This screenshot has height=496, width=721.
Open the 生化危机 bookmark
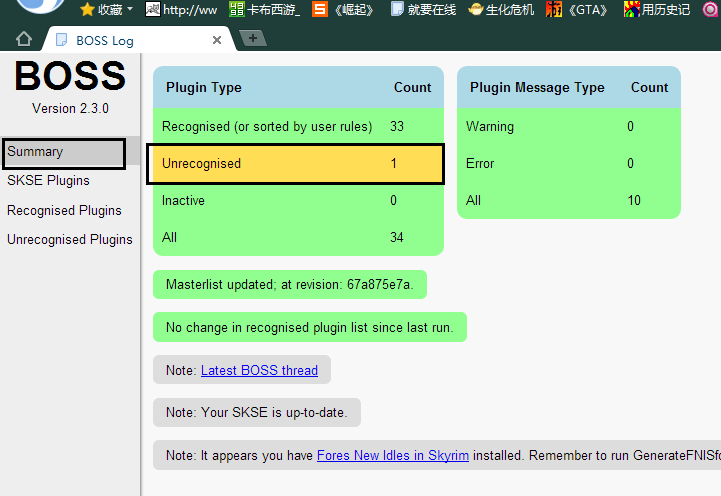click(x=501, y=9)
